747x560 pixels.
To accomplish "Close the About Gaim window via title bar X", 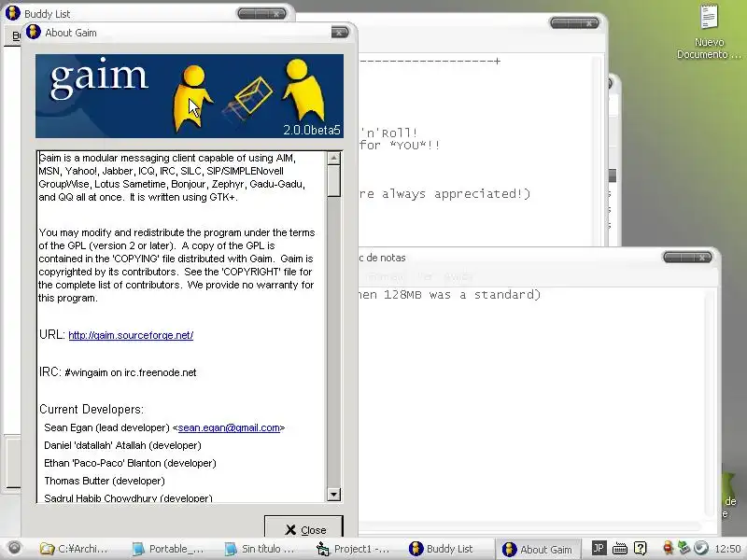I will pos(340,33).
